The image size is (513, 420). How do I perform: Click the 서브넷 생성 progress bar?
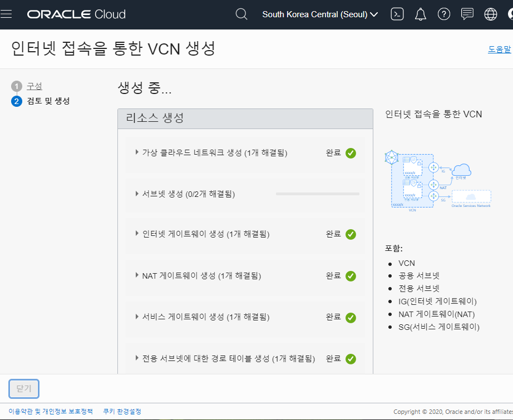coord(318,194)
